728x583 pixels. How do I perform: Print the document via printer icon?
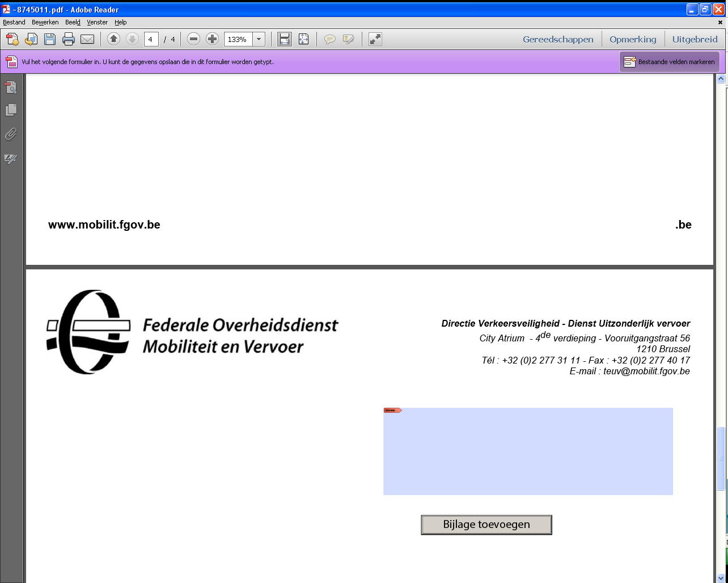coord(69,39)
